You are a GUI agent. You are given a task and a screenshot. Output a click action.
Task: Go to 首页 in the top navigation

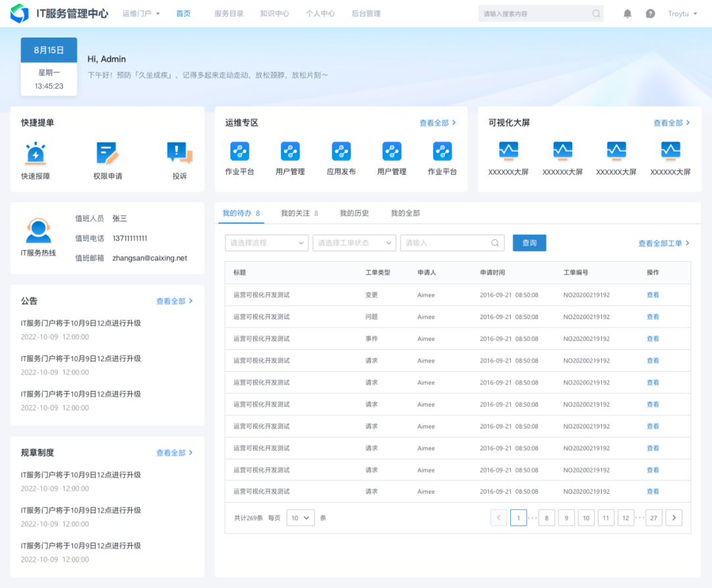183,14
